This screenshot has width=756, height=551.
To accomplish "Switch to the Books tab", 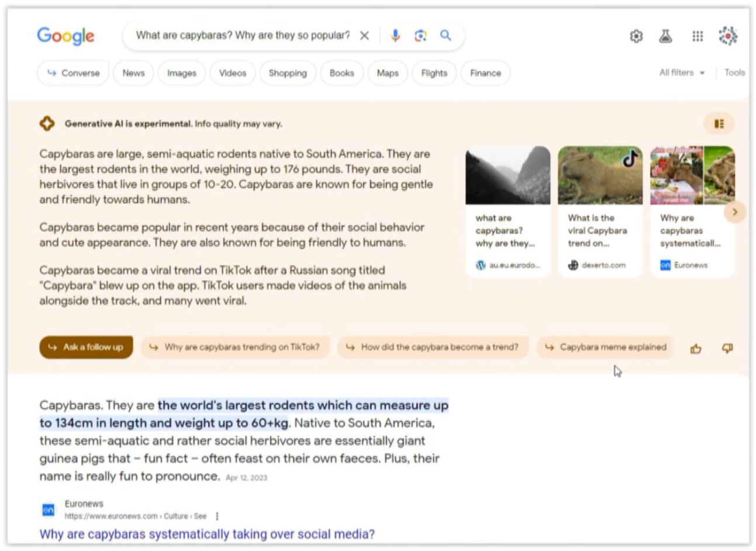I will 341,73.
